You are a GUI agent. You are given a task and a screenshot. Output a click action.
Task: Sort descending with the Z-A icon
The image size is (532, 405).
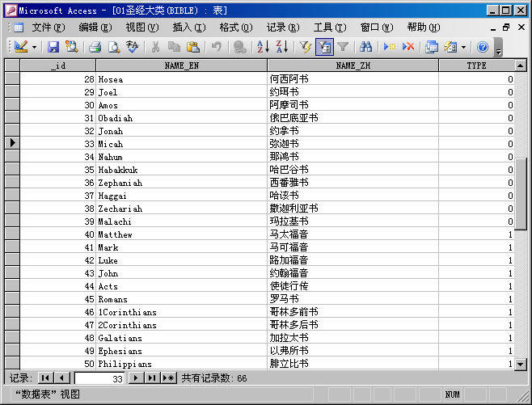pos(282,47)
